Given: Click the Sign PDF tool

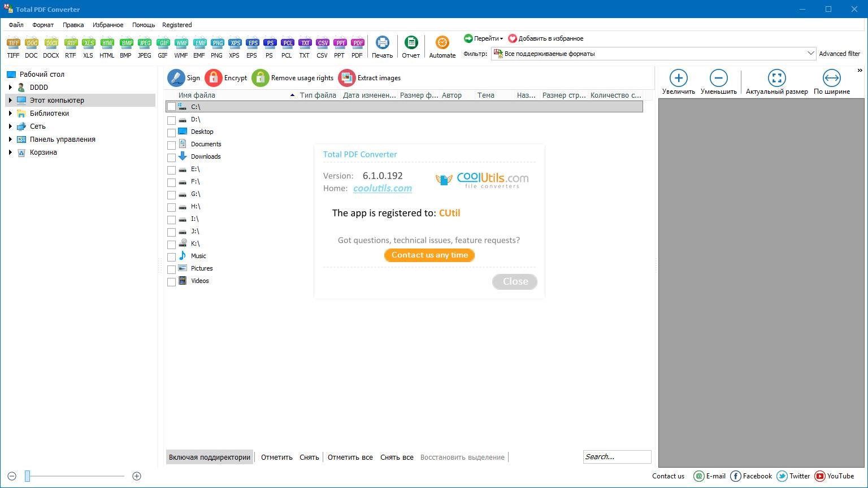Looking at the screenshot, I should [x=184, y=78].
